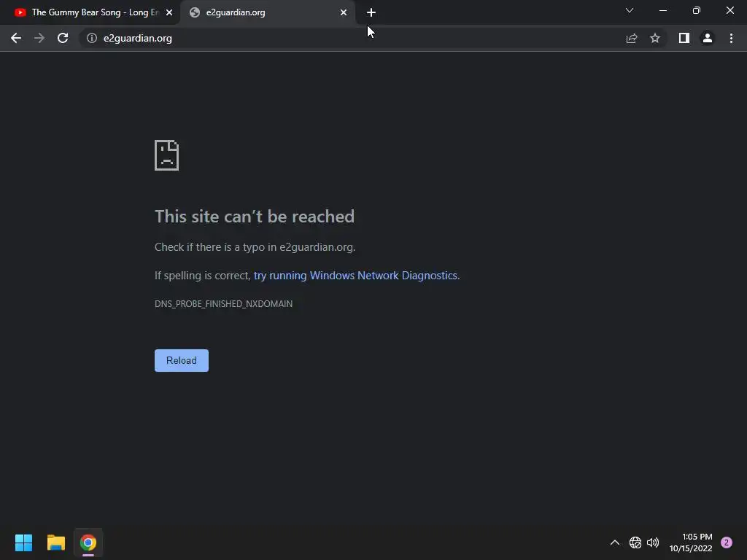Click the This site can't be reached heading
Screen dimensions: 747x560
(x=255, y=217)
